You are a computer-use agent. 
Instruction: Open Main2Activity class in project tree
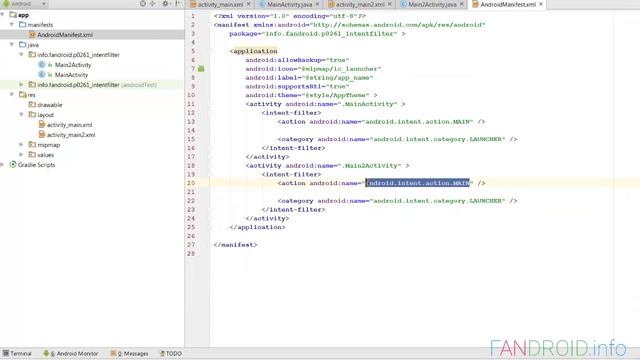coord(73,64)
